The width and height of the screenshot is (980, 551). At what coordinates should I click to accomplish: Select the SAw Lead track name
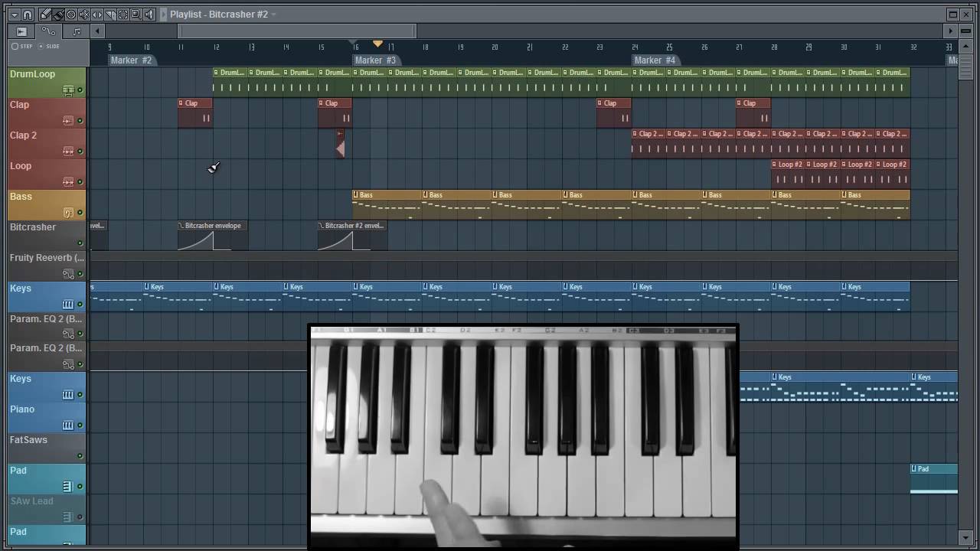pyautogui.click(x=31, y=501)
